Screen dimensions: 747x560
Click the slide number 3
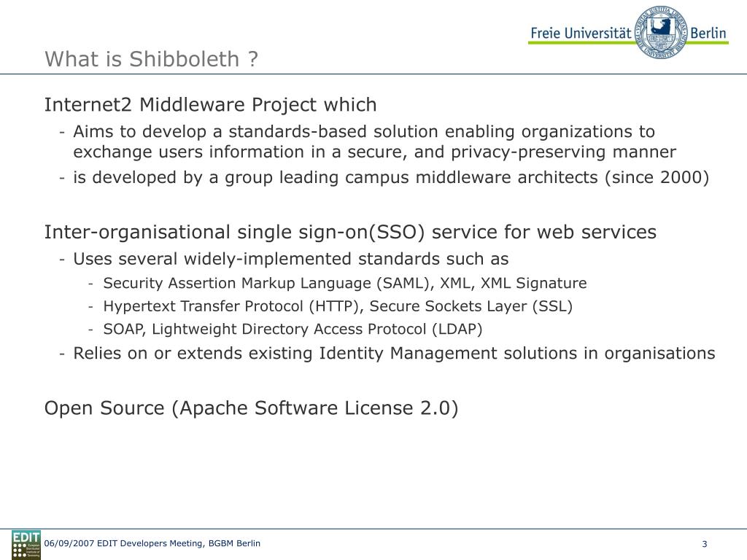coord(705,544)
